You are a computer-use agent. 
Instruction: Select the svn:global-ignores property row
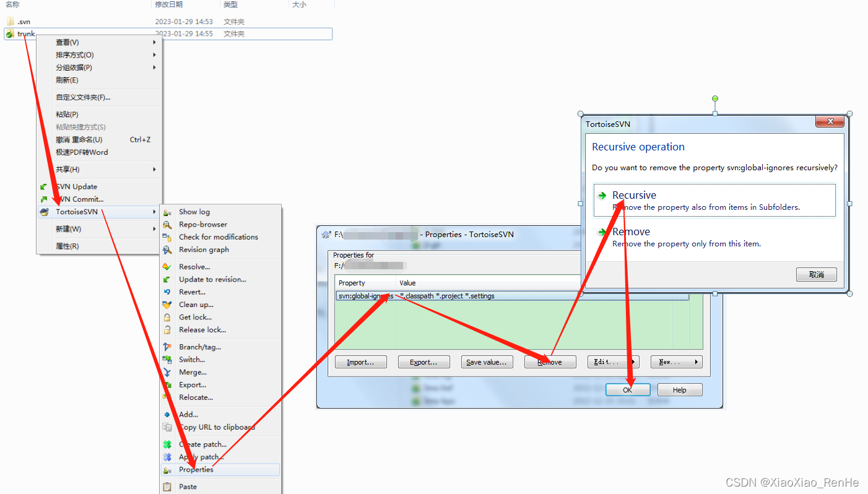[513, 296]
